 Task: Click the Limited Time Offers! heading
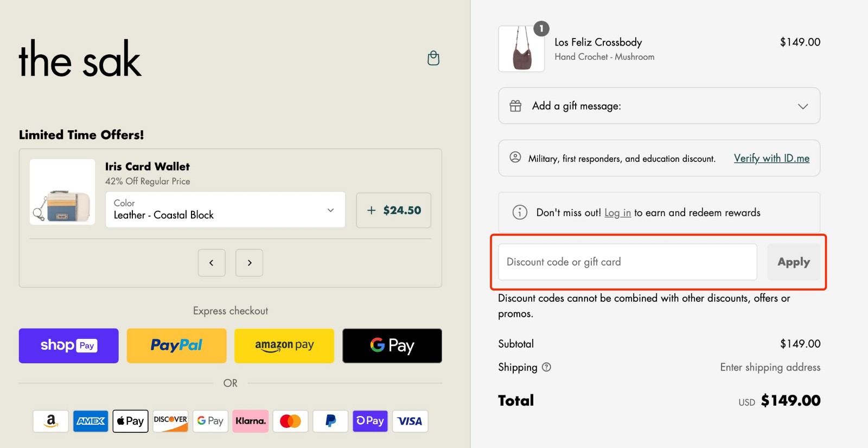[81, 135]
